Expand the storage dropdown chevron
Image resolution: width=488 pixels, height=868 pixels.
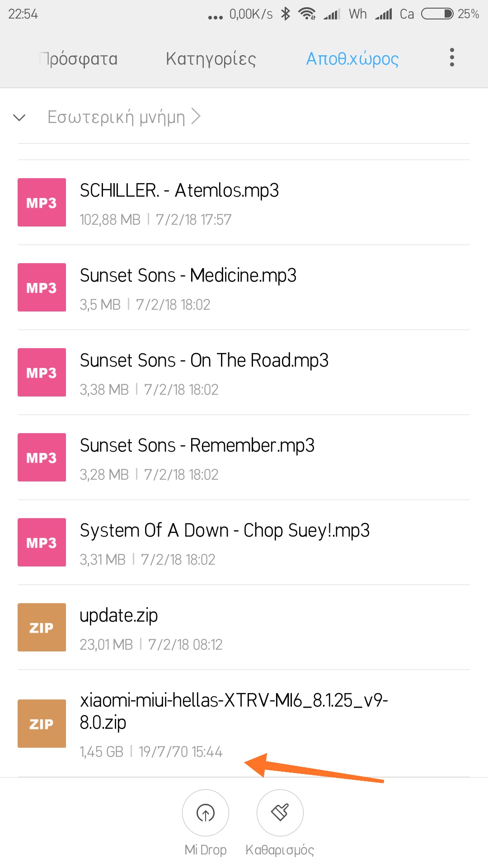coord(19,118)
